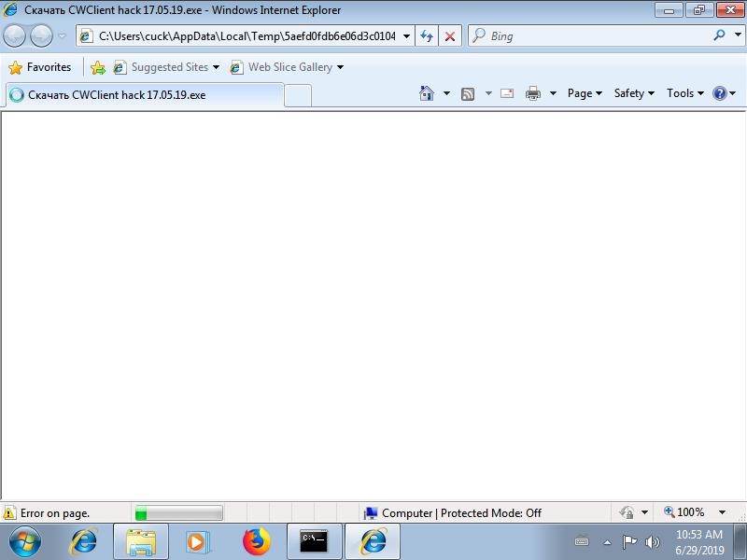
Task: Expand Suggested Sites dropdown arrow
Action: [216, 67]
